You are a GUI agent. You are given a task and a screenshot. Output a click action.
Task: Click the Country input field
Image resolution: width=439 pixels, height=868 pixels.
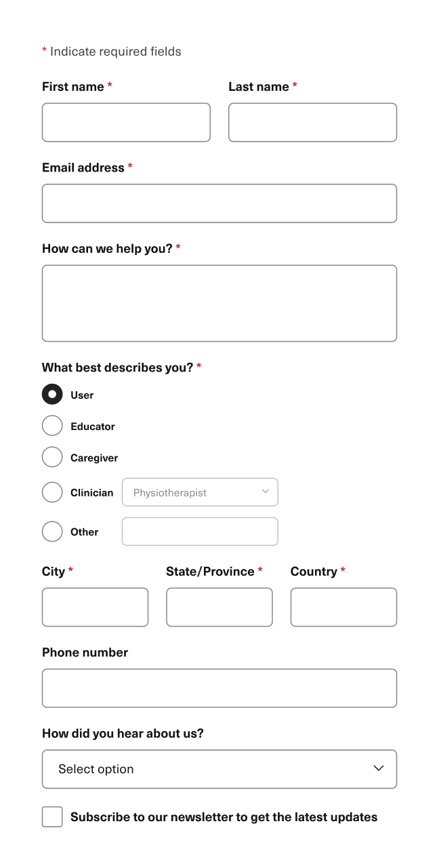pyautogui.click(x=343, y=607)
